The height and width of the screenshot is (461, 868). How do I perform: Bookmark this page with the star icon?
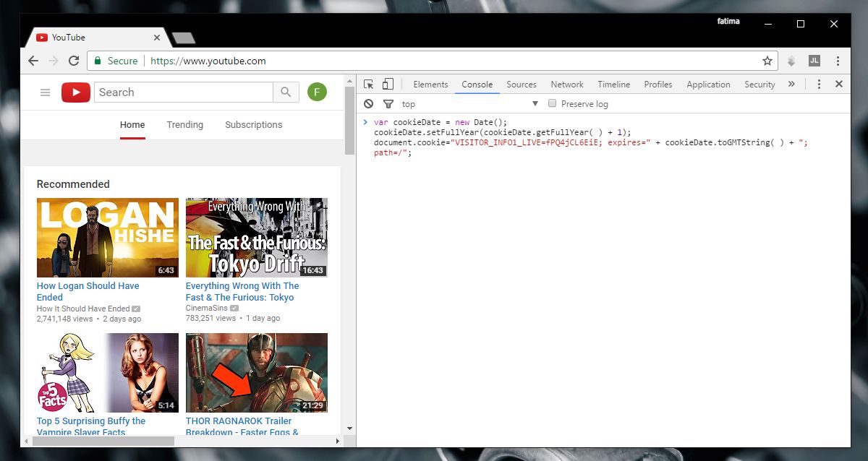(x=767, y=61)
